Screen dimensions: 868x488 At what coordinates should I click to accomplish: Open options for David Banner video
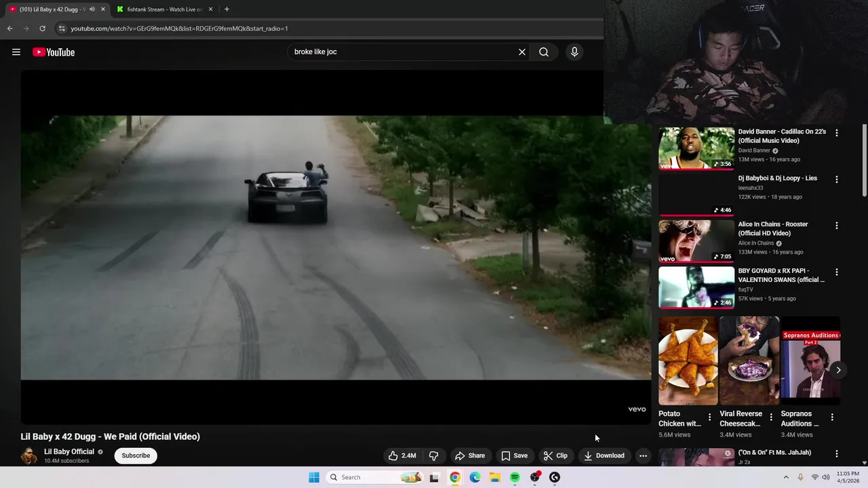pyautogui.click(x=836, y=133)
